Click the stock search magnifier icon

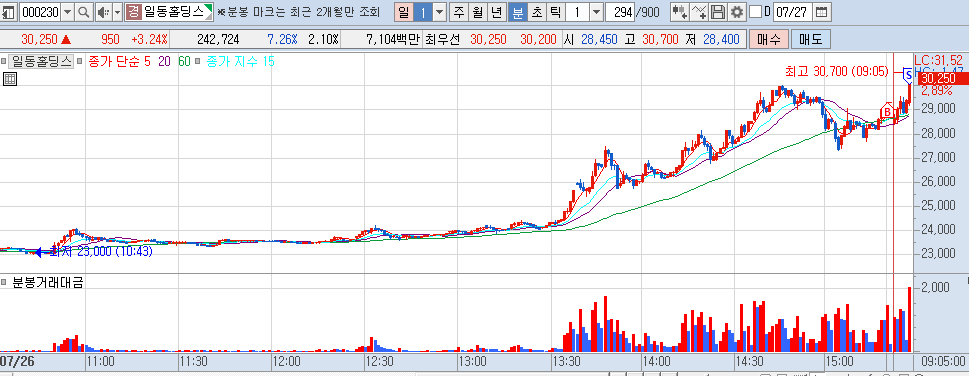pos(83,12)
